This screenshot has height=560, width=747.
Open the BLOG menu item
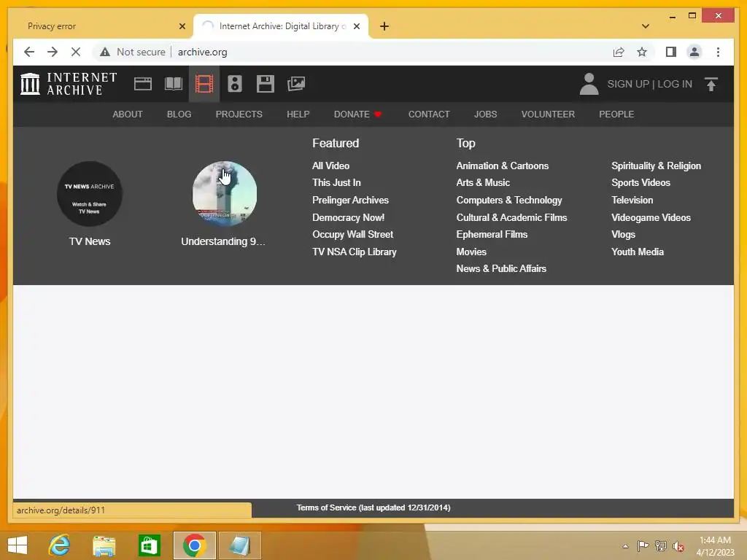(x=179, y=114)
